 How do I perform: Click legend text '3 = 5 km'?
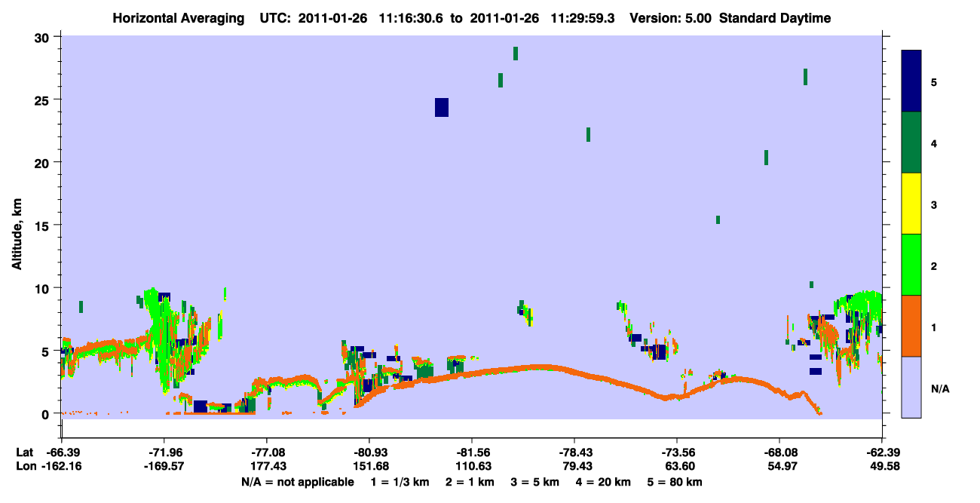[x=535, y=482]
